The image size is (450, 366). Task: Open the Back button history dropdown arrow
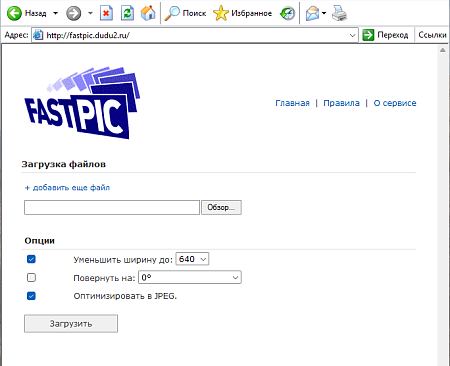click(55, 13)
